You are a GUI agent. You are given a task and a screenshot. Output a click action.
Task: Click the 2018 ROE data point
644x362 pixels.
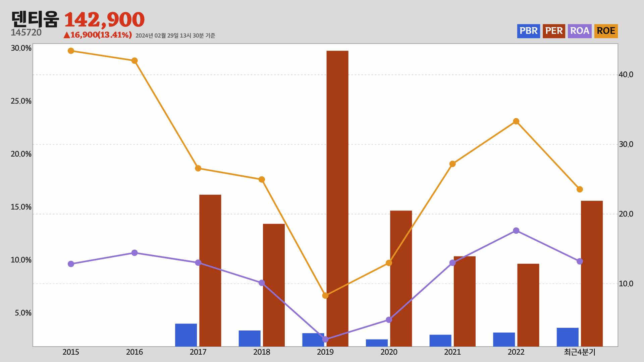click(x=262, y=180)
